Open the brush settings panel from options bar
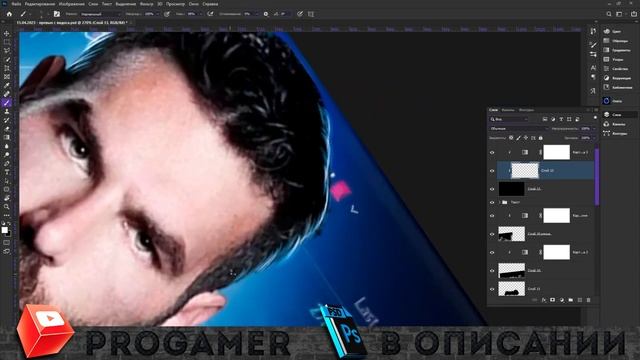The width and height of the screenshot is (640, 360). (57, 14)
